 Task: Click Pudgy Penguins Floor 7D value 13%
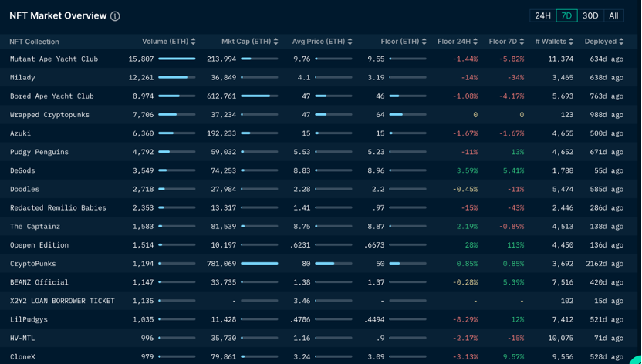click(518, 152)
